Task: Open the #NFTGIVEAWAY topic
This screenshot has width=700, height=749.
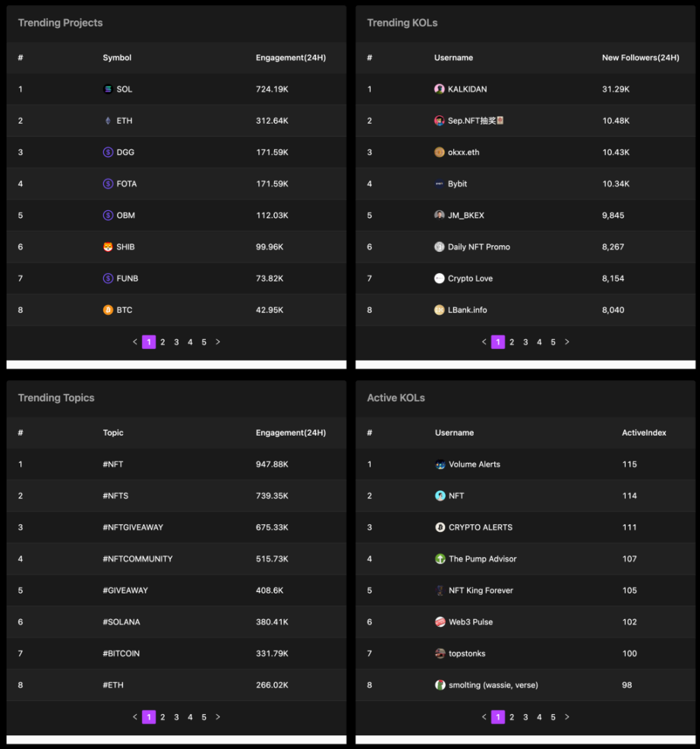Action: (x=133, y=527)
